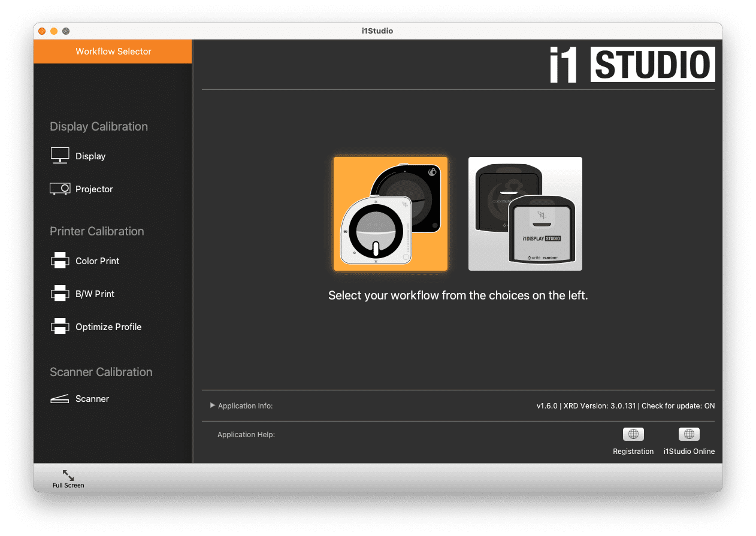Select the Display calibration icon

[x=59, y=155]
